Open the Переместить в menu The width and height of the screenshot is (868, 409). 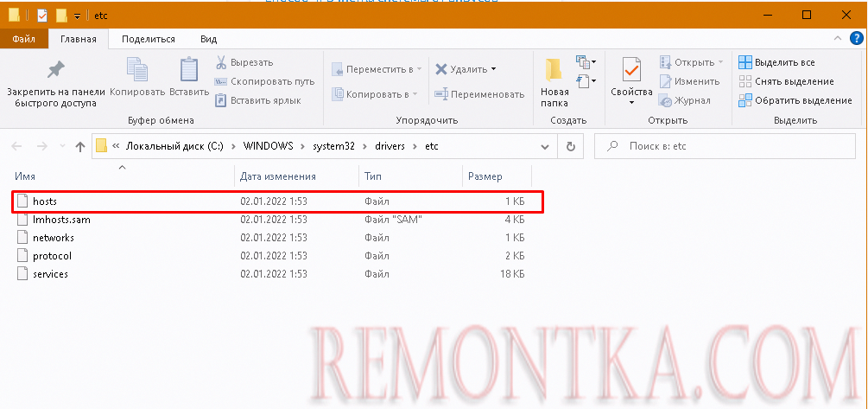377,69
